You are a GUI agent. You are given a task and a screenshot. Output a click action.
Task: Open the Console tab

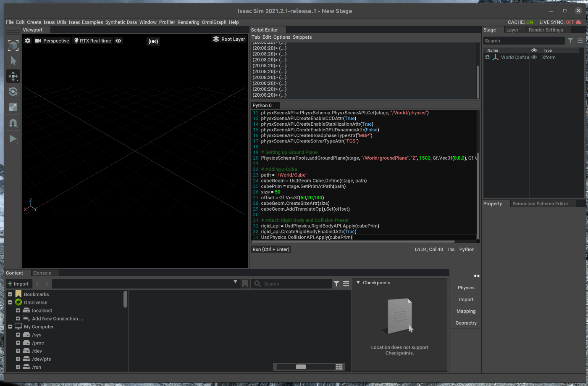[x=42, y=273]
